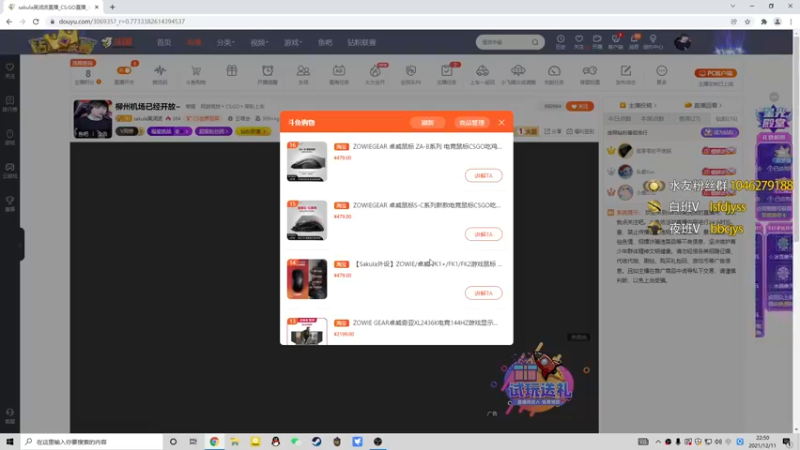This screenshot has width=800, height=450.
Task: Click the search field in the header
Action: point(504,42)
